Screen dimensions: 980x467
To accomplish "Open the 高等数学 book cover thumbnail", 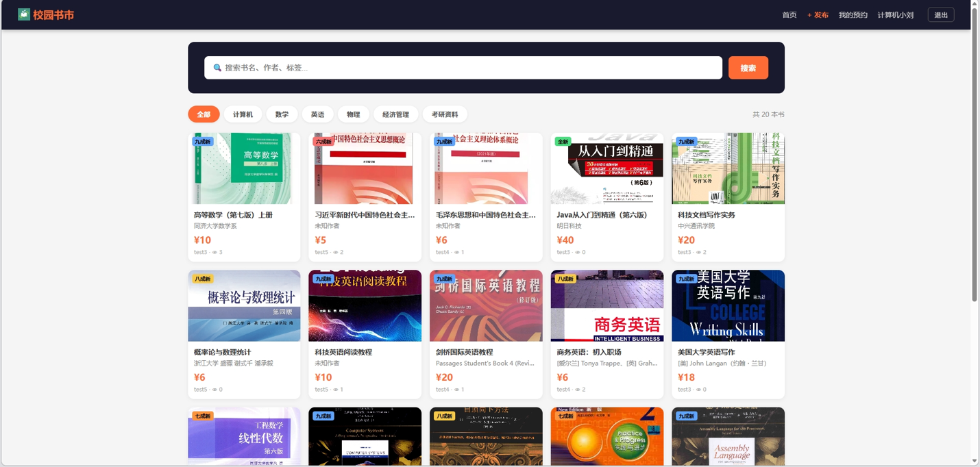I will (x=244, y=168).
